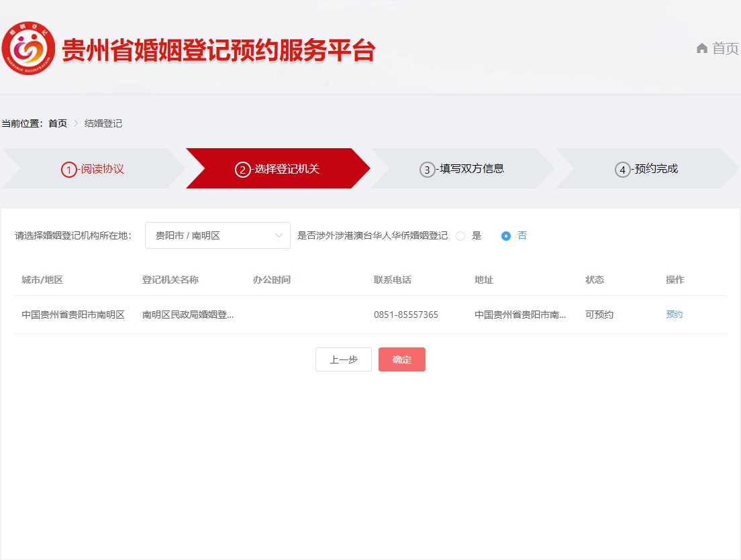Select the 是 radio button
This screenshot has width=741, height=560.
click(x=460, y=236)
